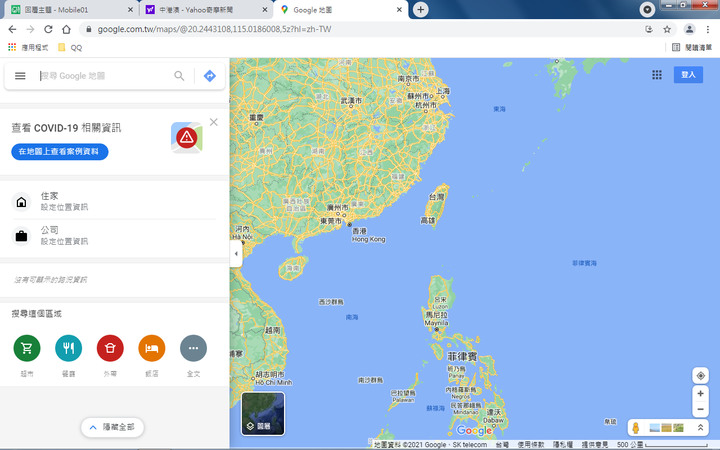Bookmark this page with the star icon
The width and height of the screenshot is (720, 450).
667,29
